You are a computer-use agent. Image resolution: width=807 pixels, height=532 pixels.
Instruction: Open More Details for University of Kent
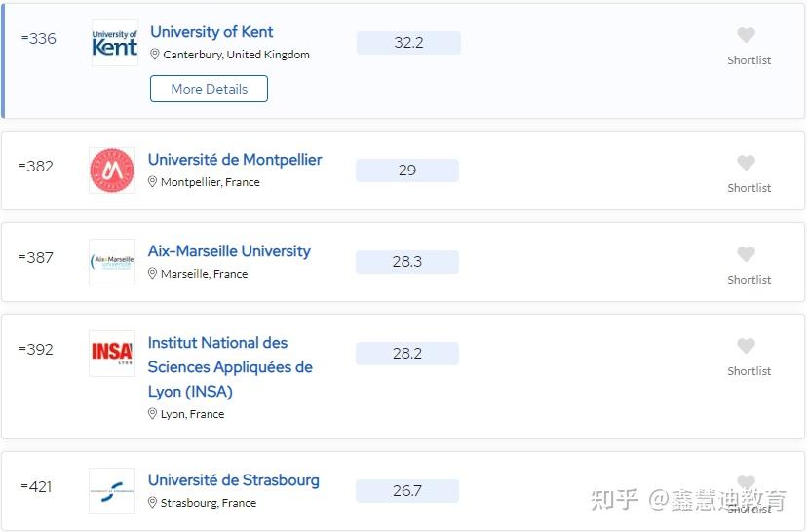[x=209, y=89]
